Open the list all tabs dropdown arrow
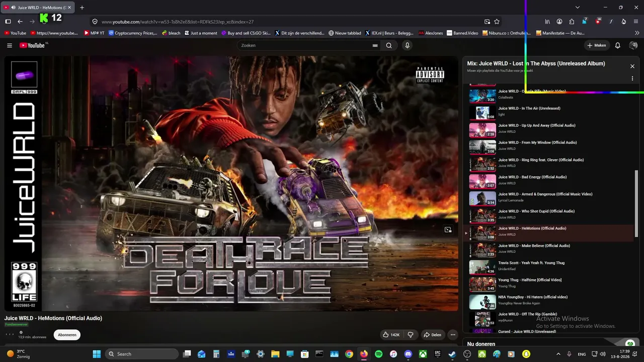 pos(578,8)
